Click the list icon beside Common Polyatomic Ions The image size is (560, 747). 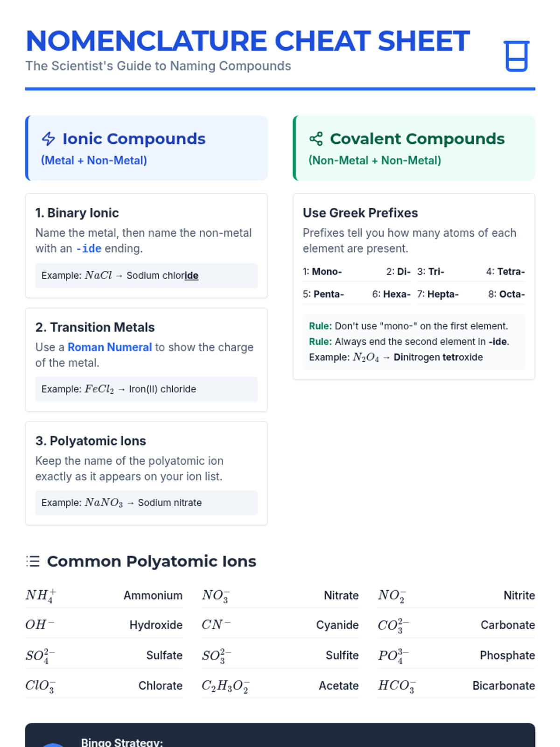(33, 561)
